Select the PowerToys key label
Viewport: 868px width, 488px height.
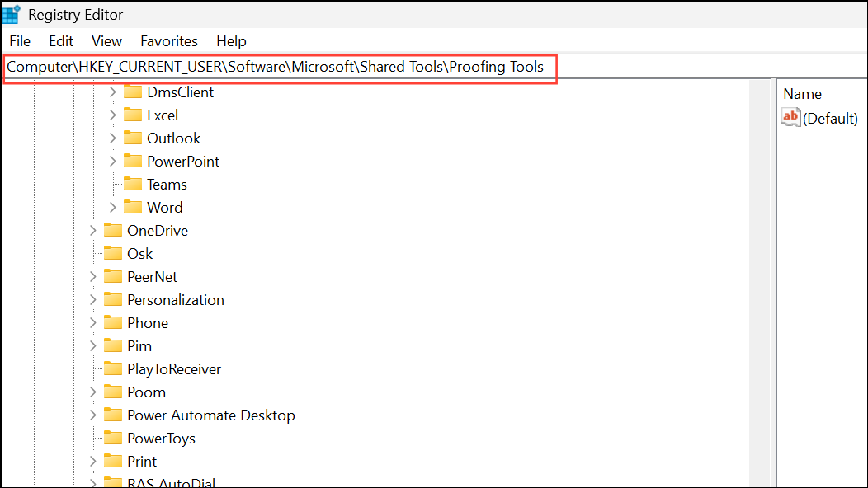click(x=161, y=439)
